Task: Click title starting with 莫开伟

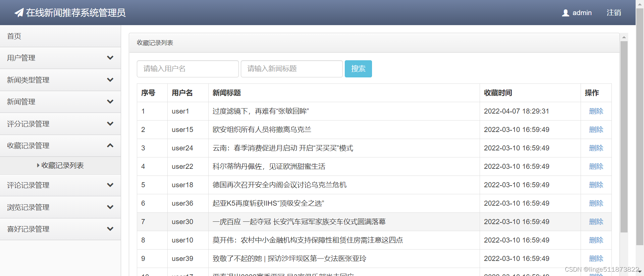Action: coord(308,240)
